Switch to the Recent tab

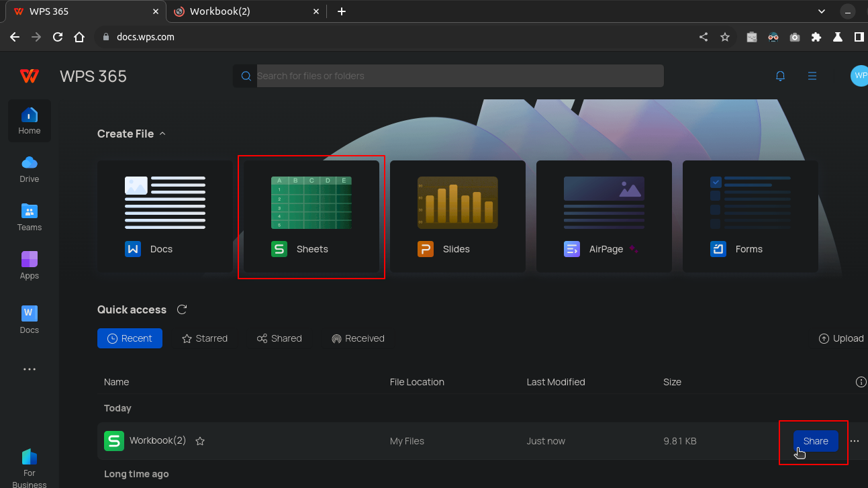pyautogui.click(x=130, y=338)
